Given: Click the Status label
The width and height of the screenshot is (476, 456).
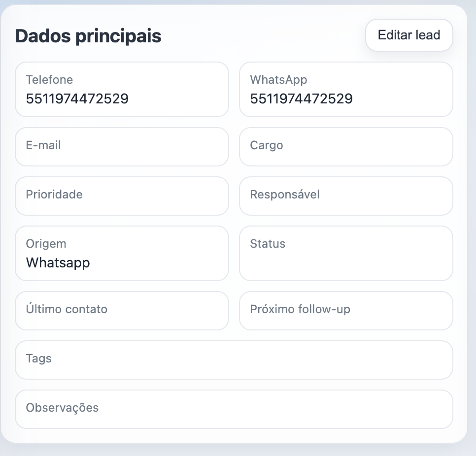Looking at the screenshot, I should point(268,244).
